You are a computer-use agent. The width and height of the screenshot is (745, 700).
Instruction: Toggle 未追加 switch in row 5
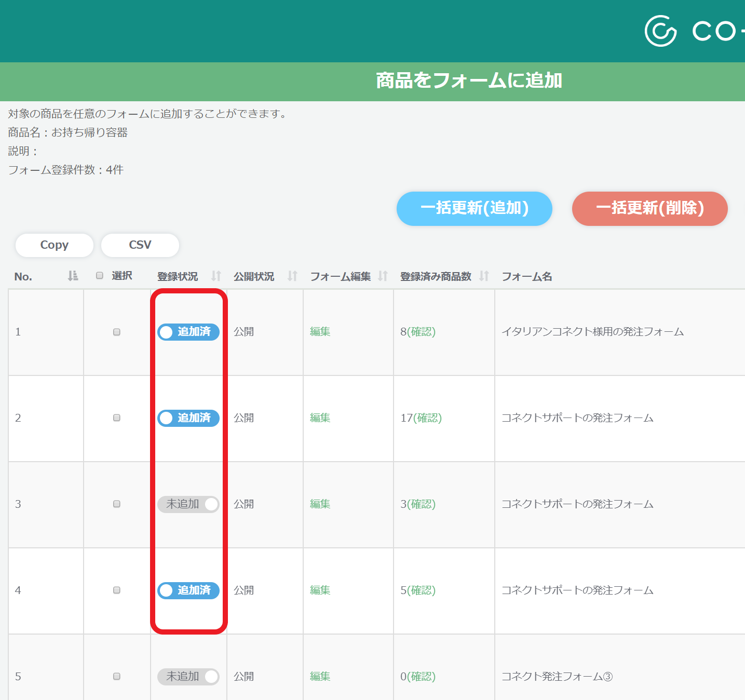tap(188, 677)
